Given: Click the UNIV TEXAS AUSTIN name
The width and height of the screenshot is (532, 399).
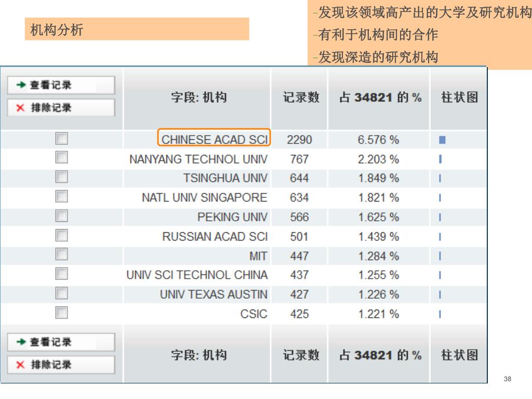Looking at the screenshot, I should pos(214,295).
